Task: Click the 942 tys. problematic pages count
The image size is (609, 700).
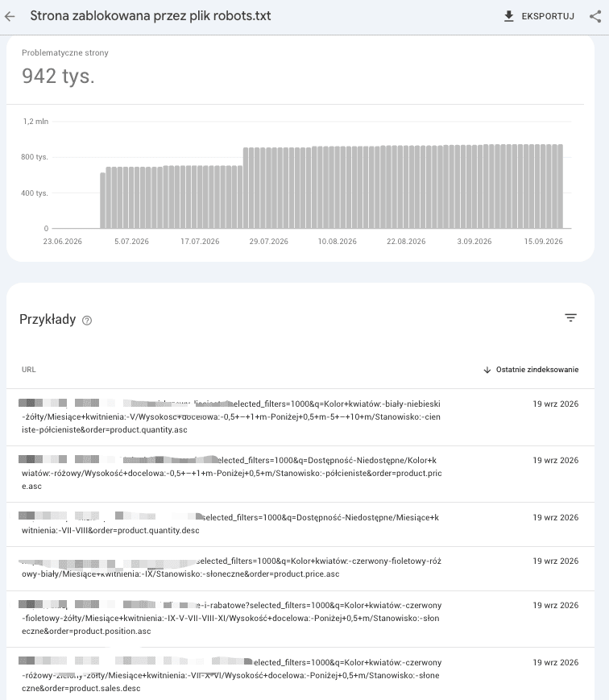Action: point(58,76)
